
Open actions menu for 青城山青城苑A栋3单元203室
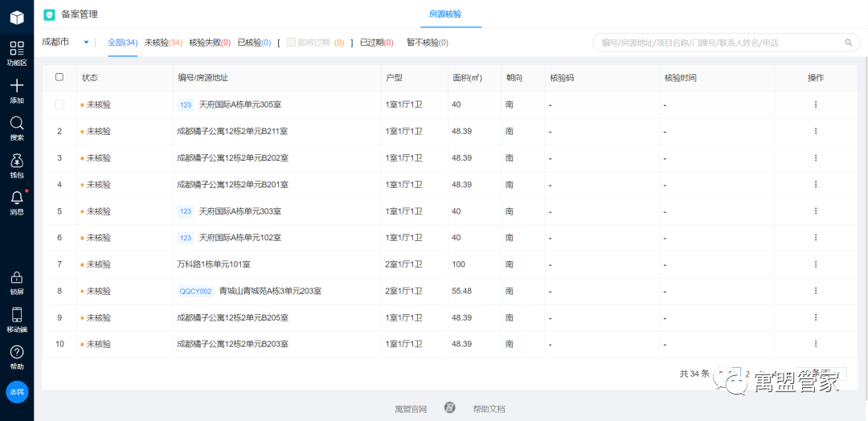coord(816,290)
